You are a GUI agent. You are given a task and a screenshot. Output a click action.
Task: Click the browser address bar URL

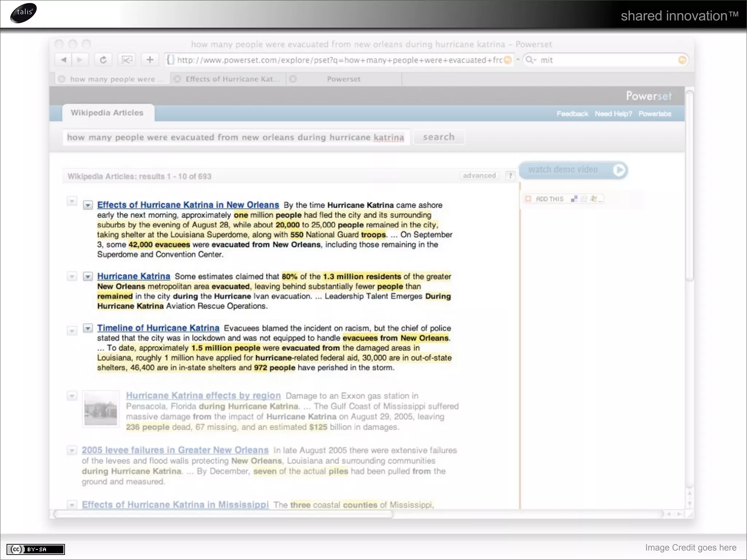pos(339,60)
